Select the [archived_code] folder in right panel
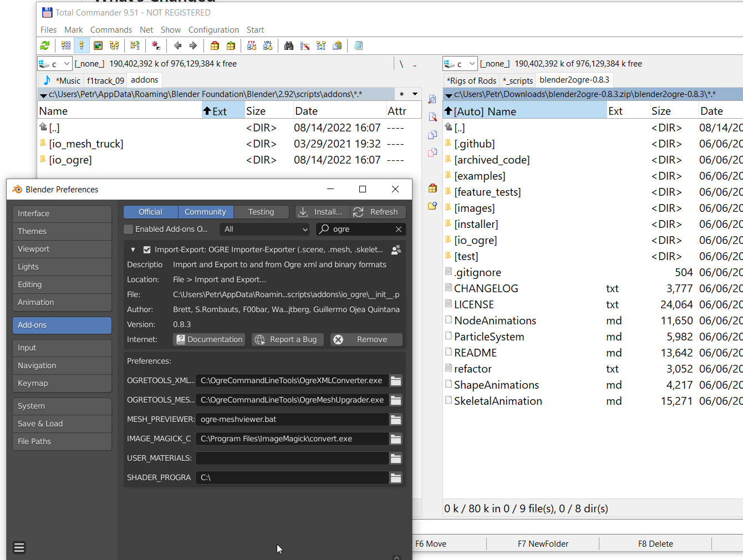Screen dimensions: 743x560 pyautogui.click(x=593, y=160)
